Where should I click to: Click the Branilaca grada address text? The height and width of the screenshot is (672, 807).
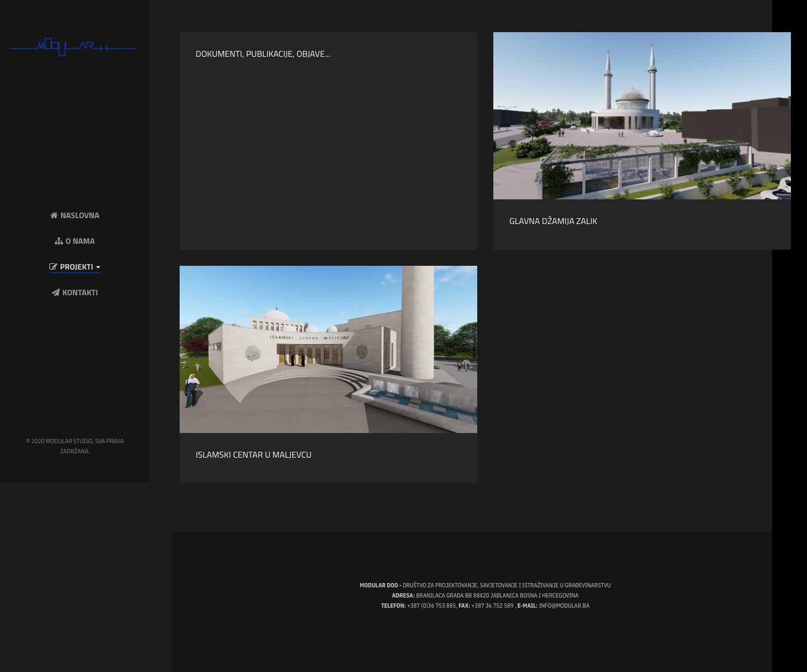(x=497, y=595)
